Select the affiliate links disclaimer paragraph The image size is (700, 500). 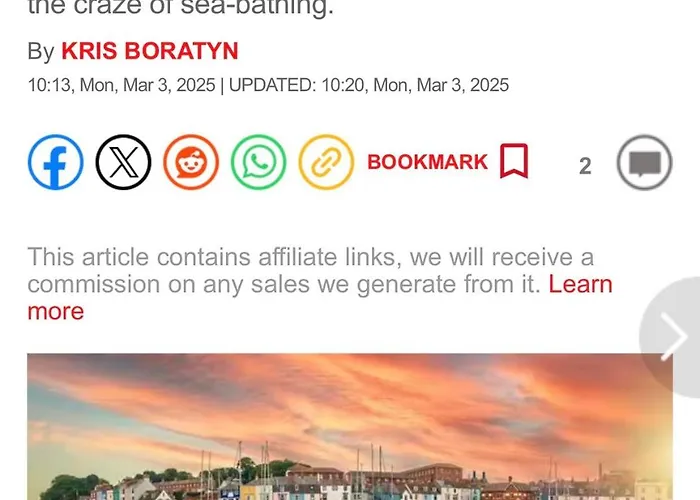pos(320,284)
